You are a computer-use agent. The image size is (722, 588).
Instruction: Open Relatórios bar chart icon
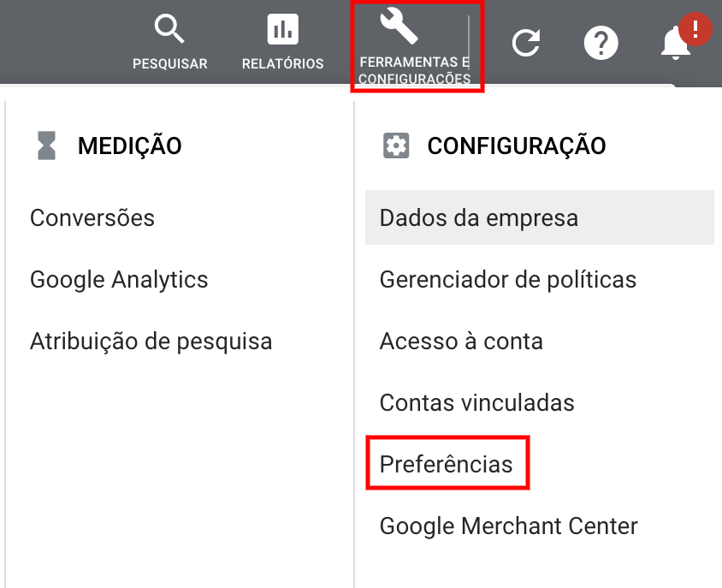tap(282, 31)
